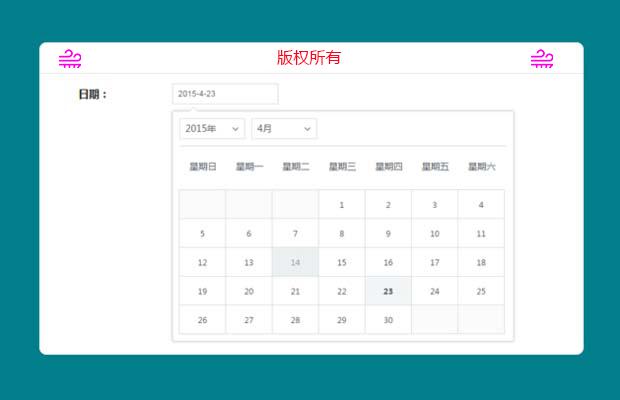Select day 18 in the calendar
The height and width of the screenshot is (400, 620).
point(481,262)
